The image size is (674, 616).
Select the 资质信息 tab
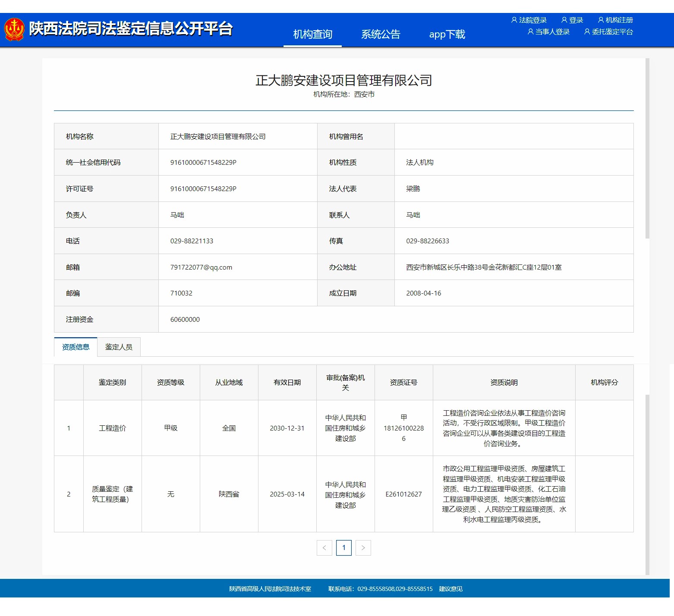(x=76, y=347)
